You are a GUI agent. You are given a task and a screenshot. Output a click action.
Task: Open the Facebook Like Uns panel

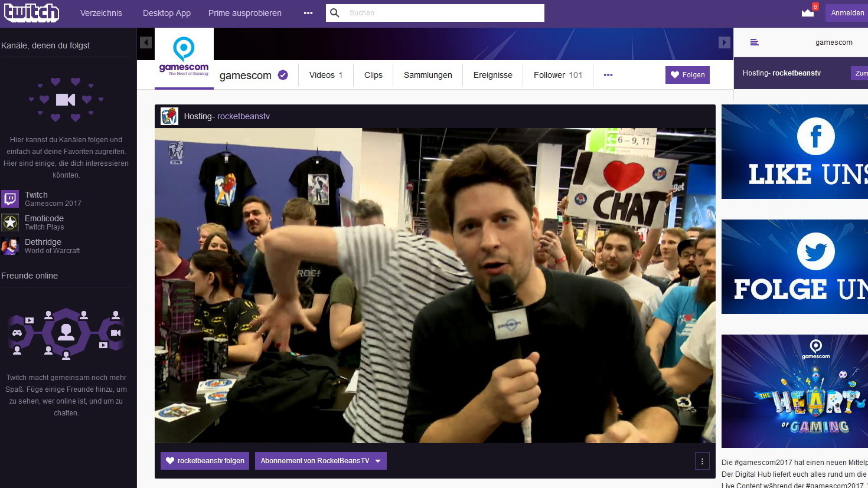pyautogui.click(x=795, y=152)
